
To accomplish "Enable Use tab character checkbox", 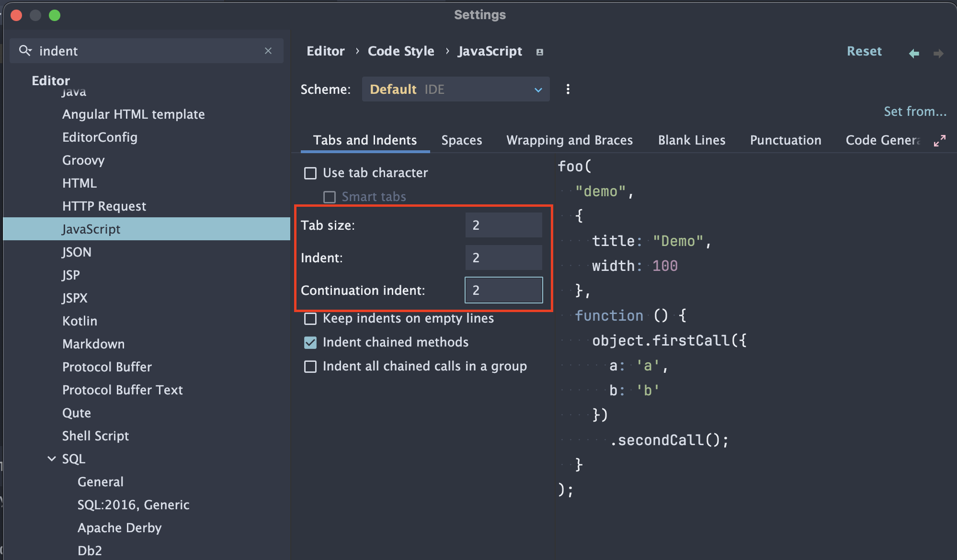I will pos(310,173).
